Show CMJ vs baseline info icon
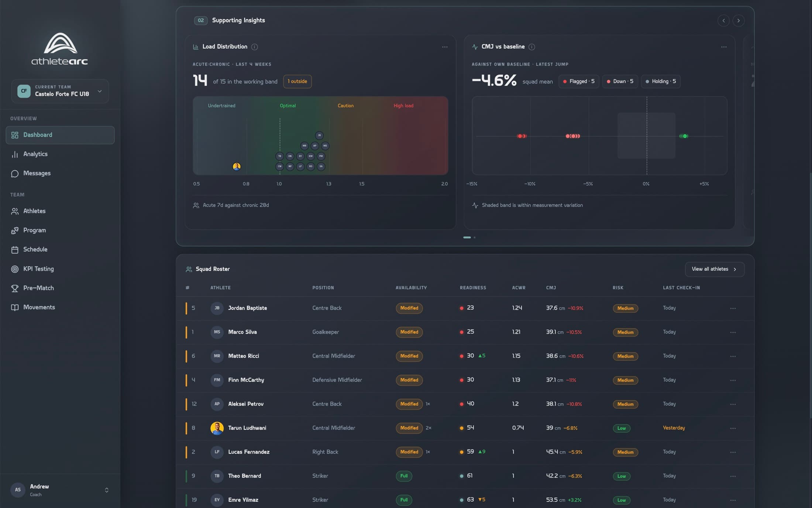This screenshot has height=508, width=812. (x=532, y=47)
